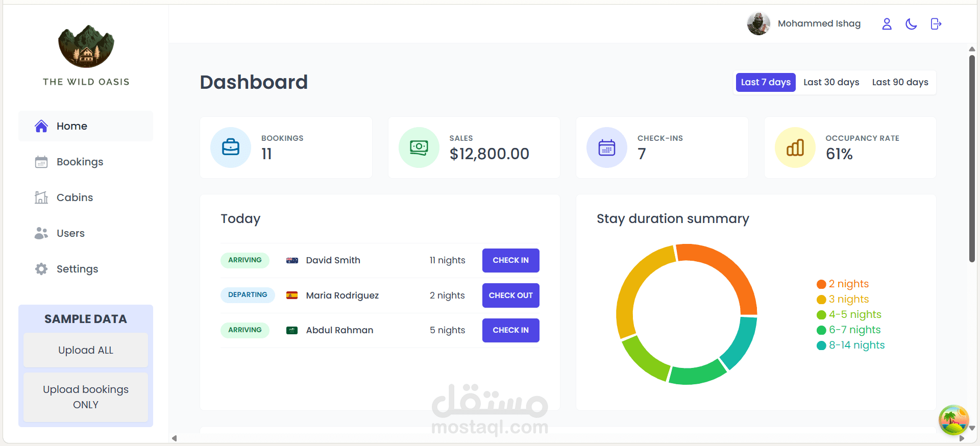Click Maria Rodriguez's Spain flag

[292, 295]
